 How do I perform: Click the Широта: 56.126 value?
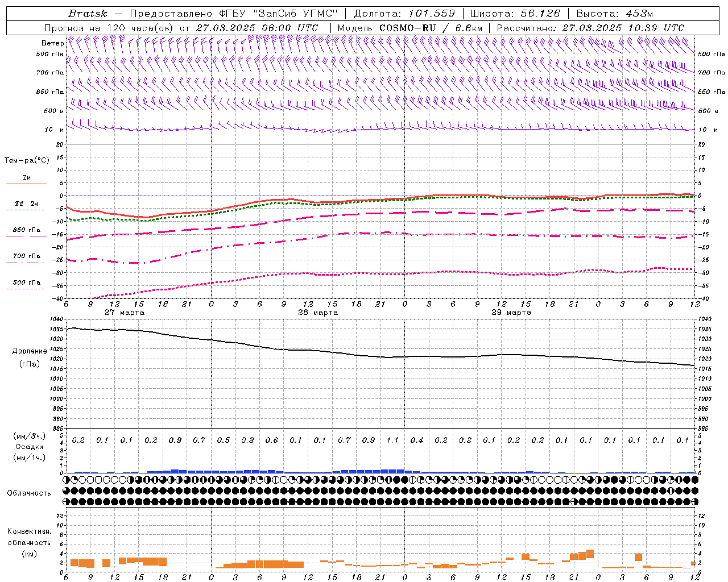(515, 14)
